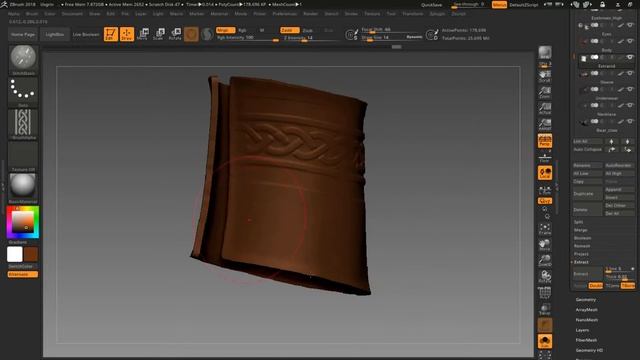Expand the Boolean section

click(583, 238)
